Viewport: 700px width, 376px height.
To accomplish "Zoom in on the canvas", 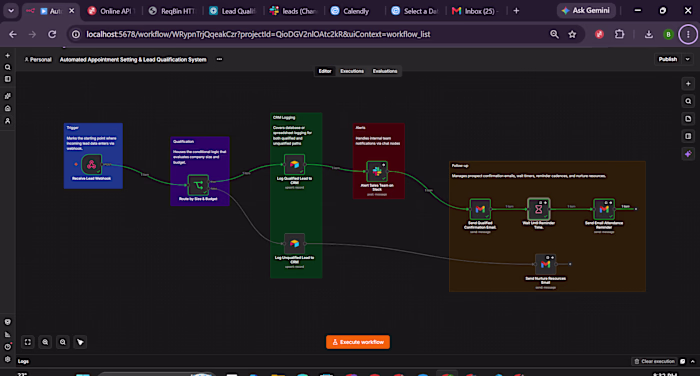I will tap(45, 342).
